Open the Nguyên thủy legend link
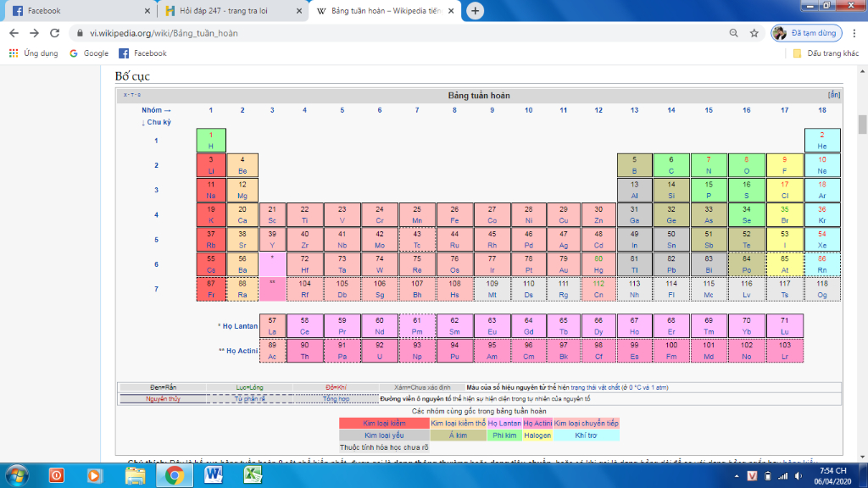This screenshot has height=488, width=868. (x=163, y=398)
